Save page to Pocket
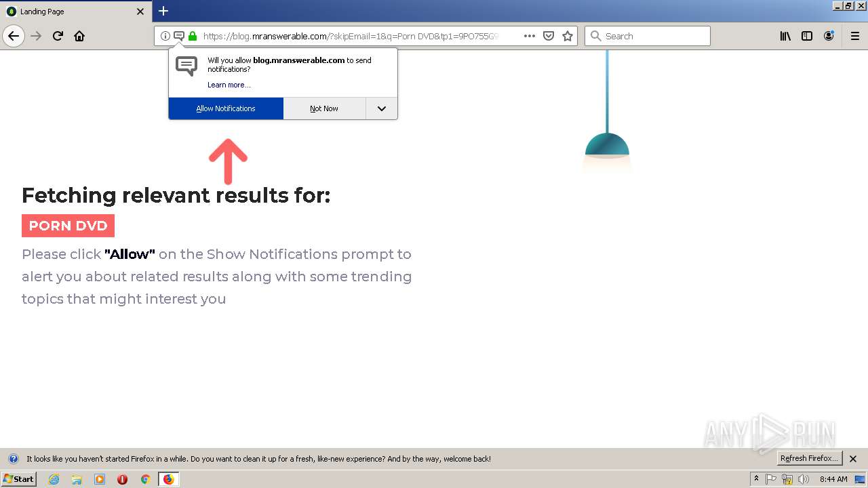Image resolution: width=868 pixels, height=488 pixels. pos(549,36)
